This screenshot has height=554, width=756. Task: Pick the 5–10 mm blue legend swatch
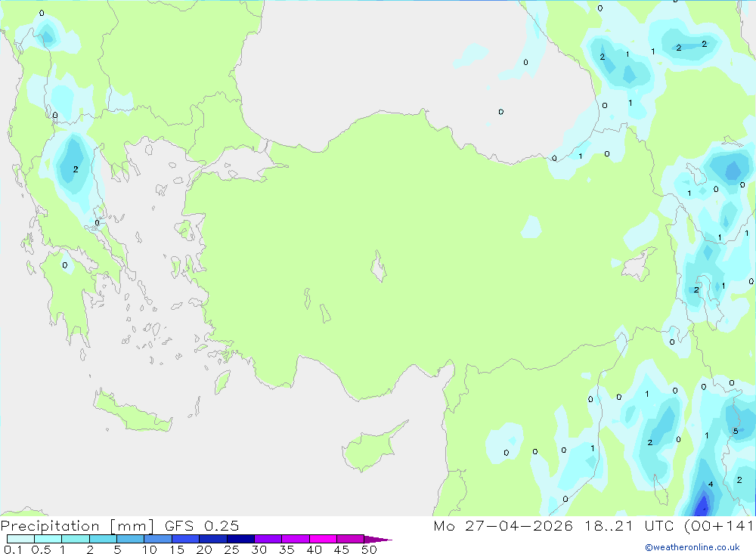click(131, 539)
